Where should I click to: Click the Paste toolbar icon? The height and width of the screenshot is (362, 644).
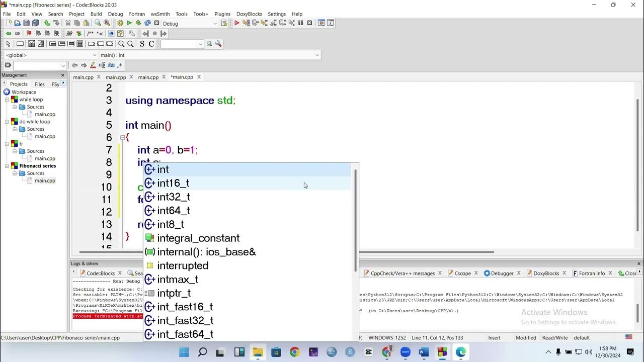(86, 23)
